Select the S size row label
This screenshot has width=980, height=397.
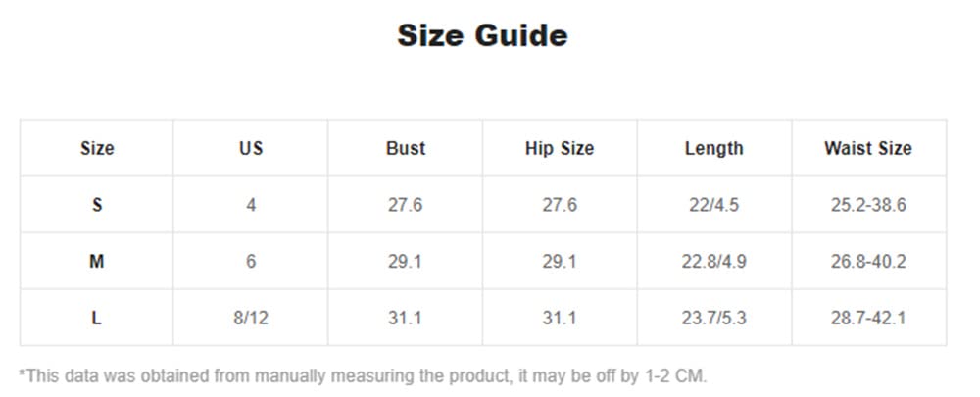click(x=97, y=205)
